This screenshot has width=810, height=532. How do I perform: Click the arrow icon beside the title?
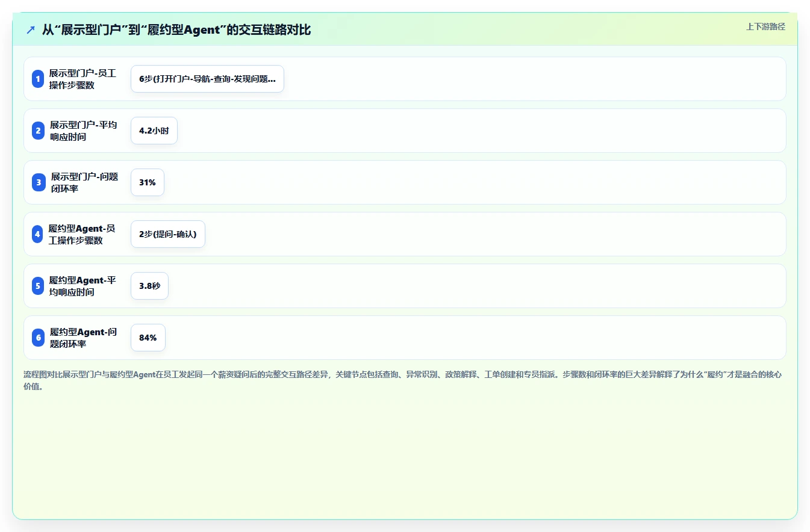[31, 30]
